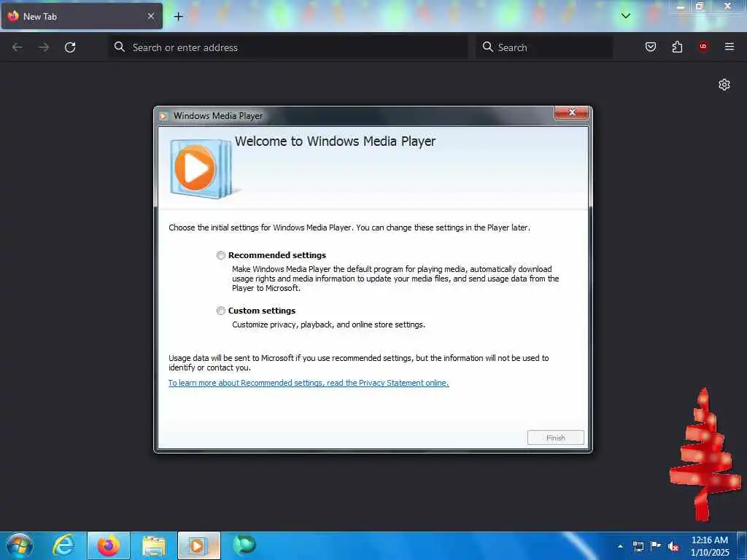Minimize the Firefox window
The height and width of the screenshot is (560, 747).
(681, 6)
